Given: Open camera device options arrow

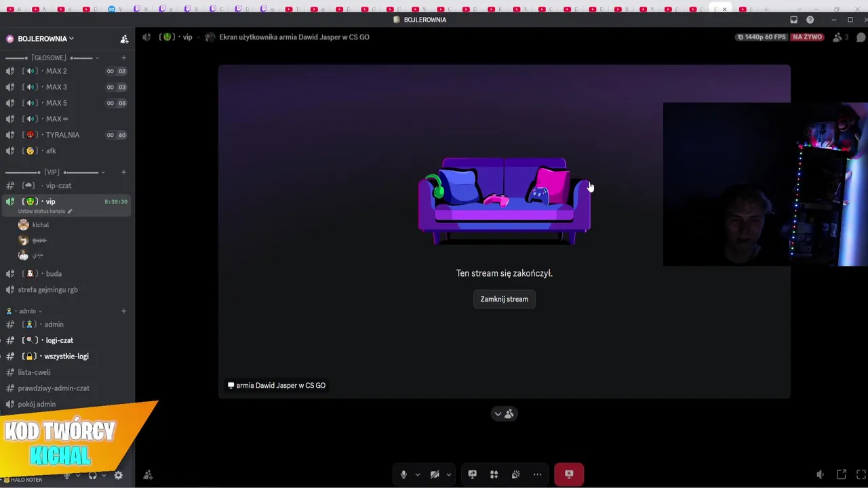Looking at the screenshot, I should click(448, 474).
